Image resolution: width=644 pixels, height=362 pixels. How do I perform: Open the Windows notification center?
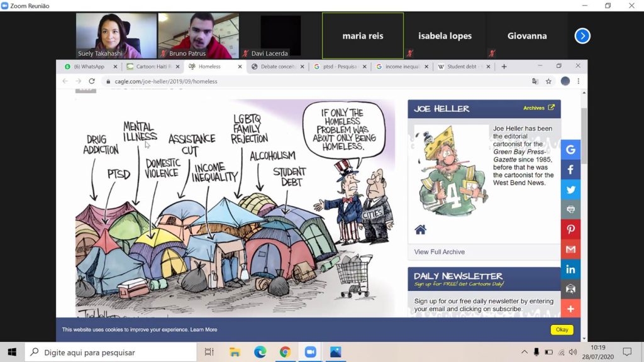[x=627, y=352]
